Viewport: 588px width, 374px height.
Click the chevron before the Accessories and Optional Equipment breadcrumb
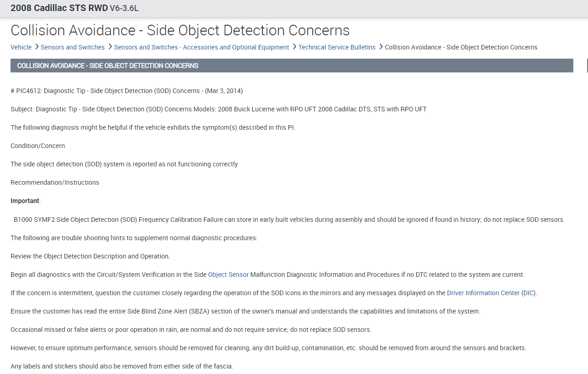109,47
